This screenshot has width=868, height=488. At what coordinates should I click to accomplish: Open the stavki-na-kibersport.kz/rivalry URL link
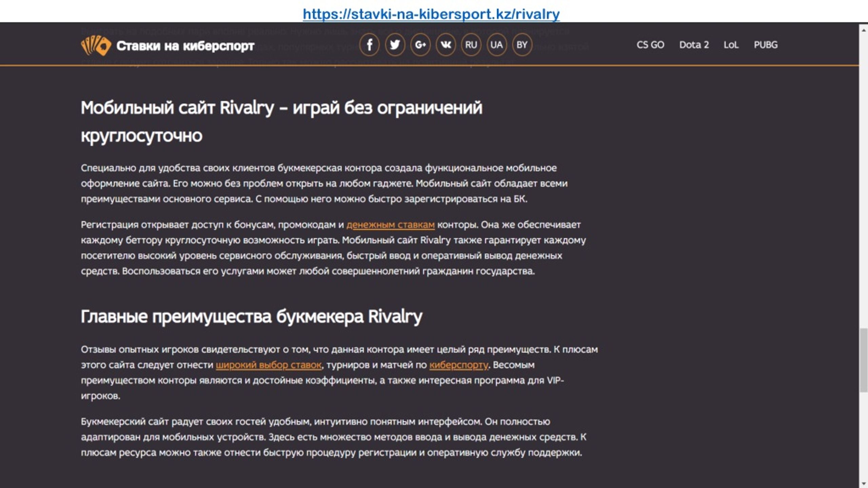tap(431, 14)
